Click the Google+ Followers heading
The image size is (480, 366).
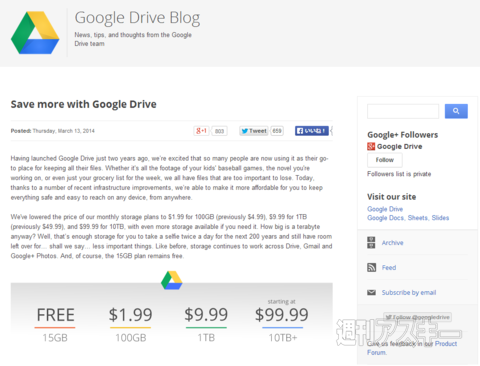point(402,135)
